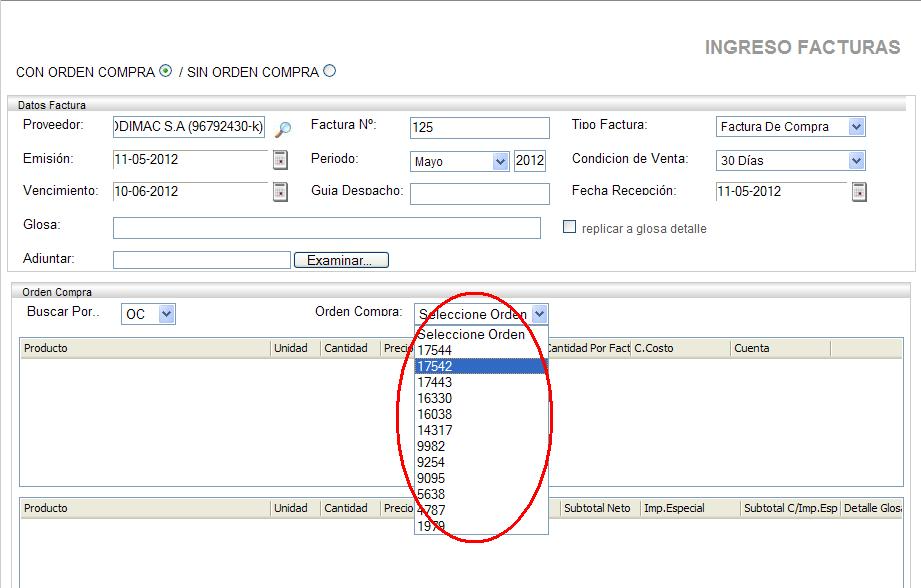This screenshot has width=921, height=588.
Task: Pick order 5638 in the dropdown list
Action: 481,494
